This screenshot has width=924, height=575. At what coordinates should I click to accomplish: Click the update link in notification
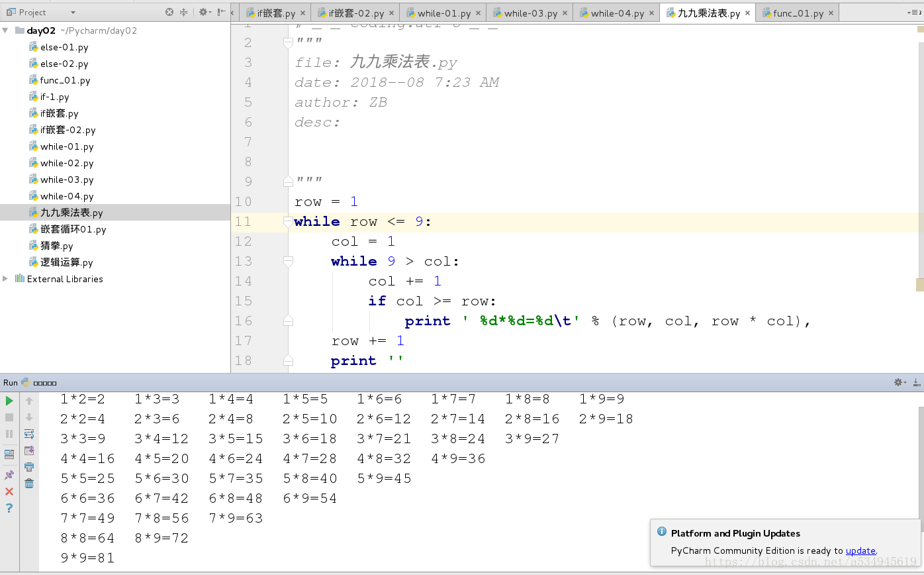pos(860,550)
